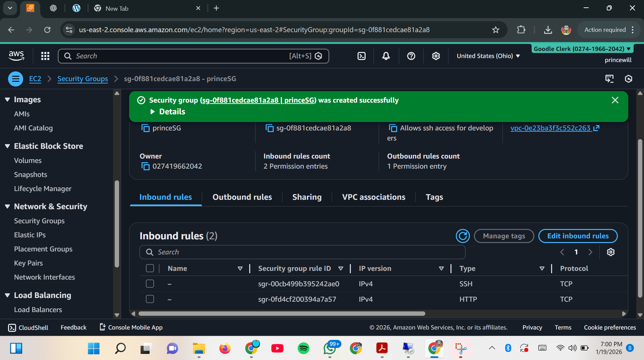This screenshot has width=644, height=360.
Task: Sort by the Name column arrow
Action: click(240, 268)
